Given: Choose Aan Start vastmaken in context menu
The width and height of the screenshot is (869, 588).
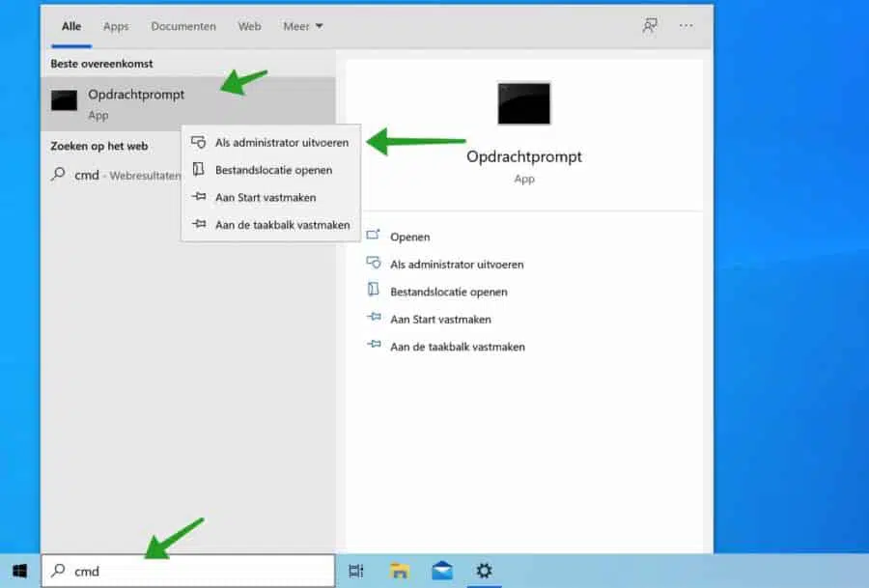Looking at the screenshot, I should (x=271, y=197).
